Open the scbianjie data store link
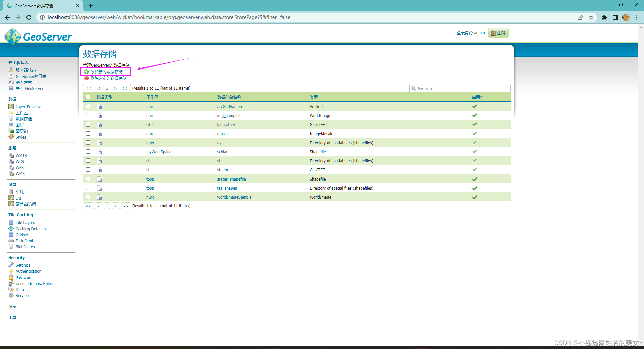This screenshot has height=349, width=644. click(x=225, y=152)
